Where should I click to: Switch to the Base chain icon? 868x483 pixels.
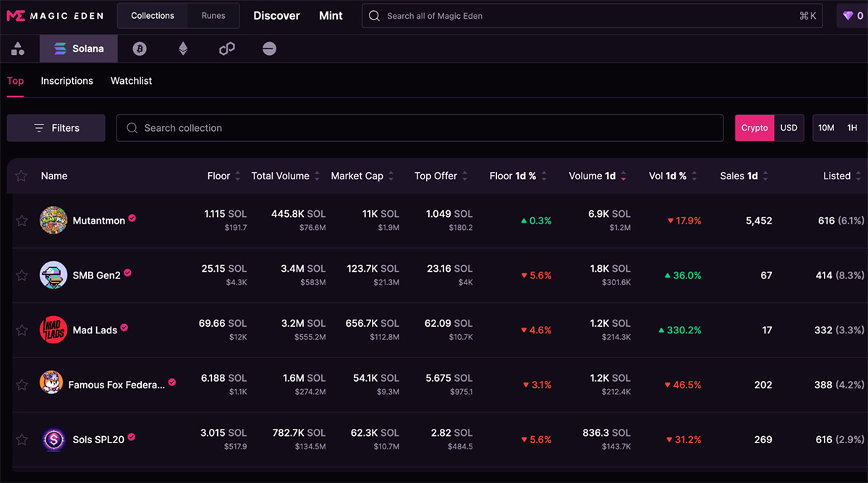click(269, 48)
